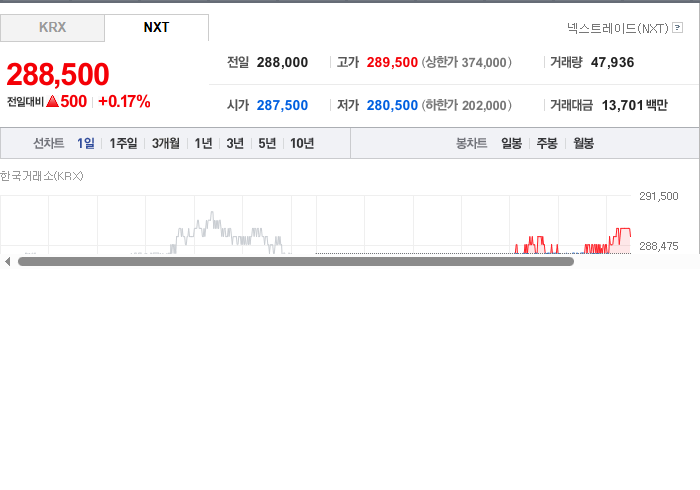Click the opening price 287,500
700x490 pixels.
point(282,105)
